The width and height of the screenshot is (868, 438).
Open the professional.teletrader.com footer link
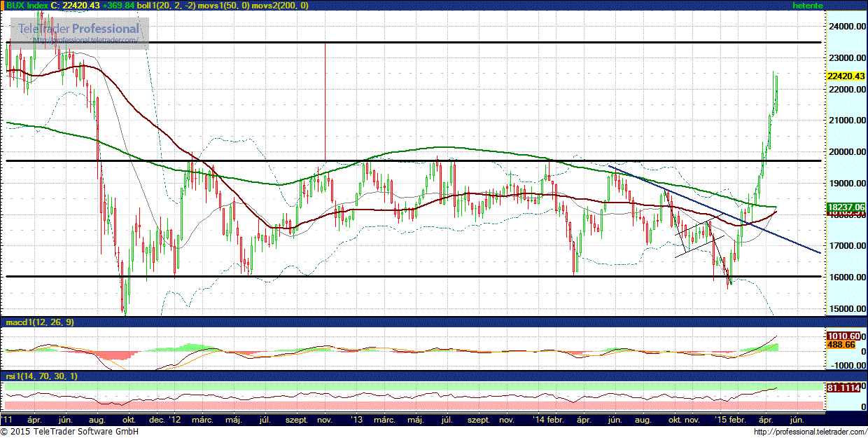point(810,432)
